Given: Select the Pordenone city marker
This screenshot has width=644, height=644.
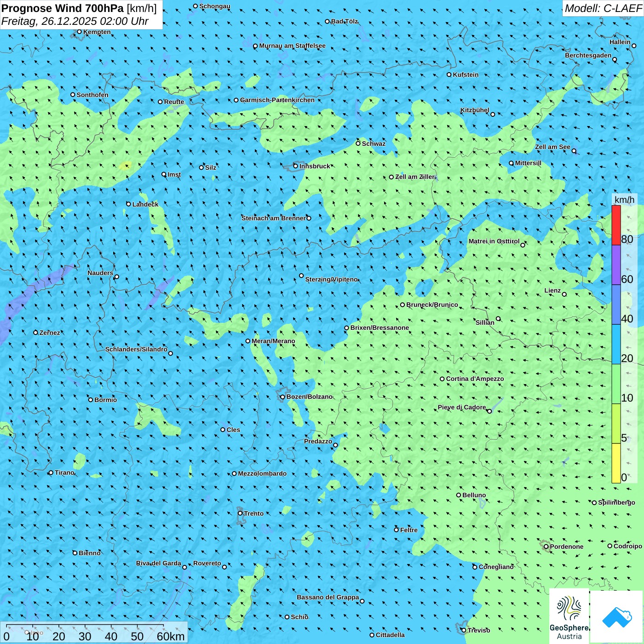Looking at the screenshot, I should (x=546, y=546).
